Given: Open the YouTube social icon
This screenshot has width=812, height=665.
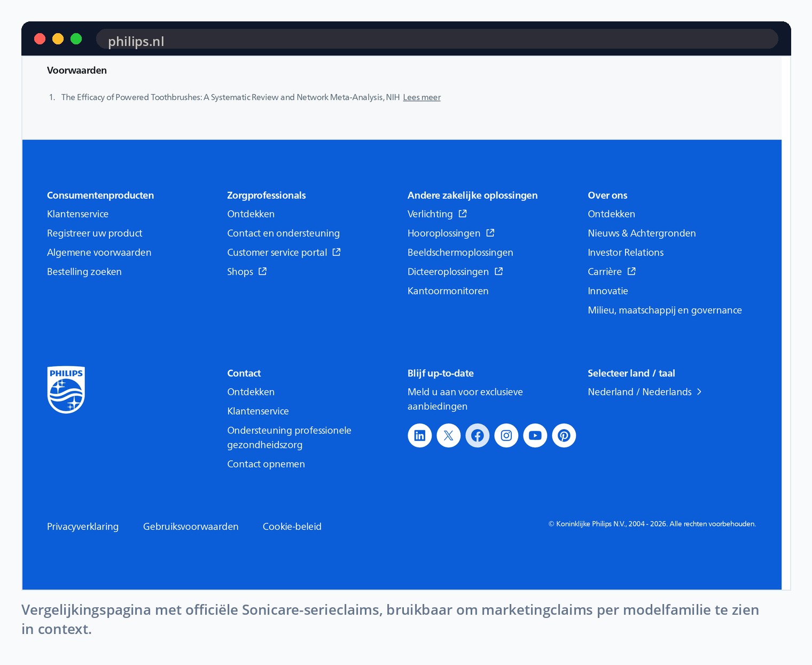Looking at the screenshot, I should point(535,436).
